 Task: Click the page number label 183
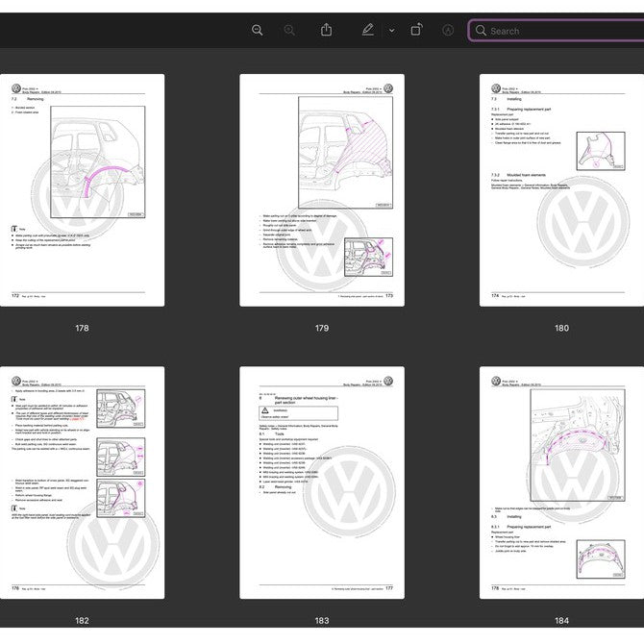[x=322, y=621]
